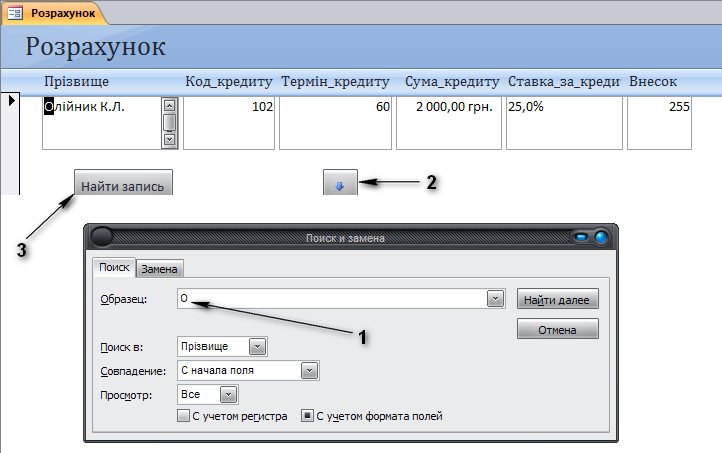Click the scroll down arrow in the Прізвище field
The width and height of the screenshot is (722, 453).
[169, 139]
